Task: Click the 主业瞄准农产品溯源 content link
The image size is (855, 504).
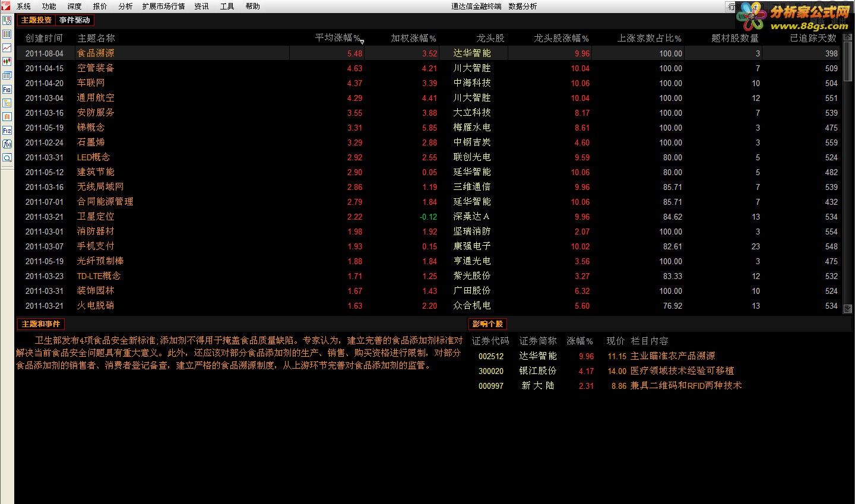Action: coord(673,356)
